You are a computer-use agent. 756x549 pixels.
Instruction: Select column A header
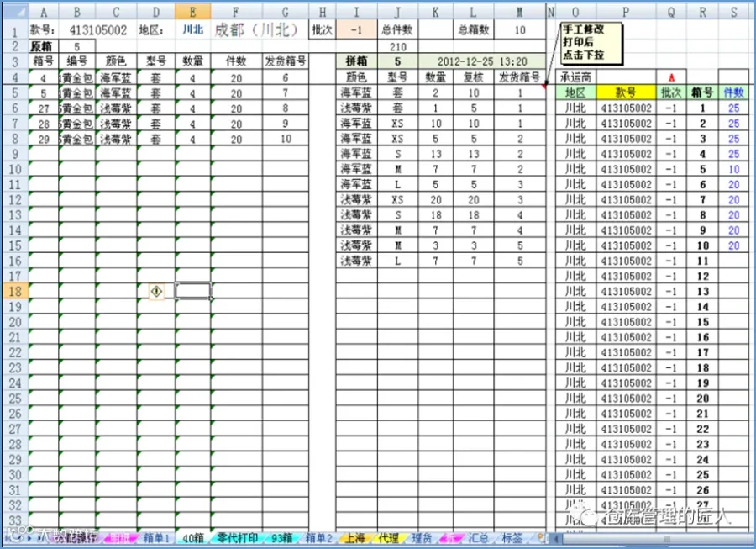(x=44, y=12)
